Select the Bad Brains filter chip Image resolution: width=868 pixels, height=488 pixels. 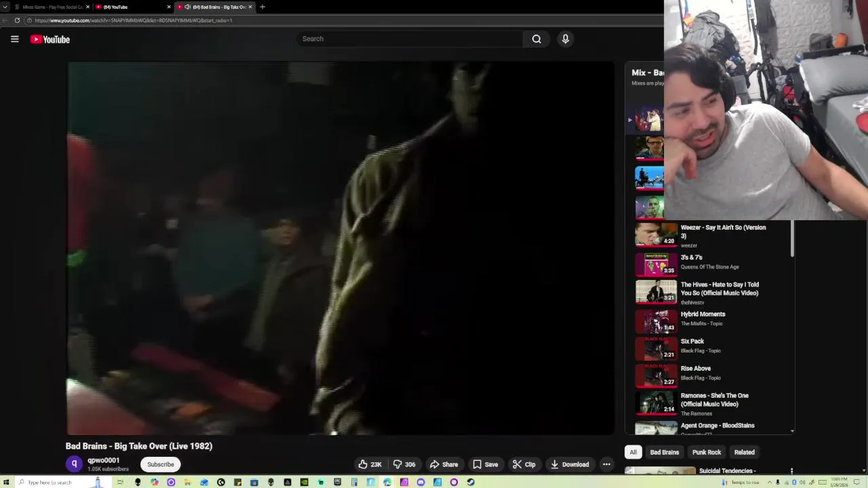tap(665, 452)
